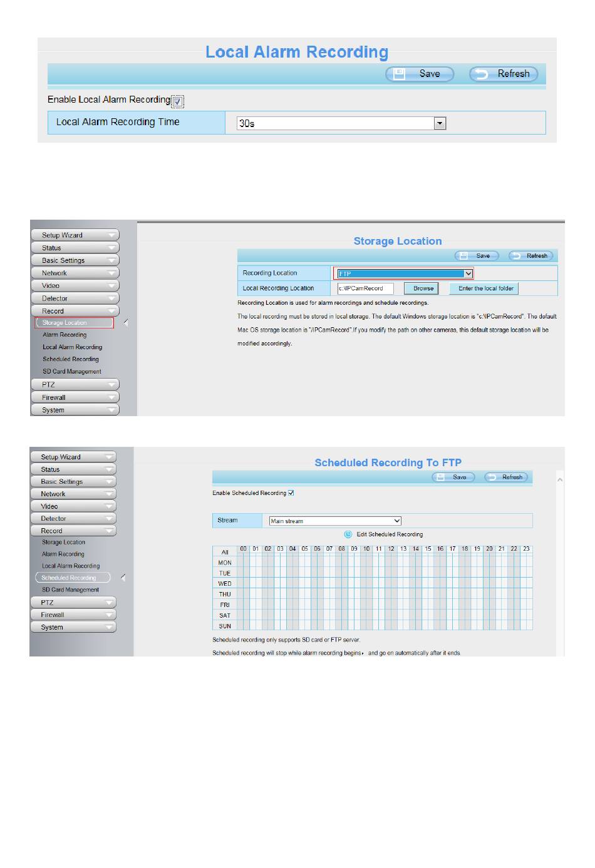
Task: Open SD Card Management in Scheduled Recording sidebar
Action: [70, 590]
